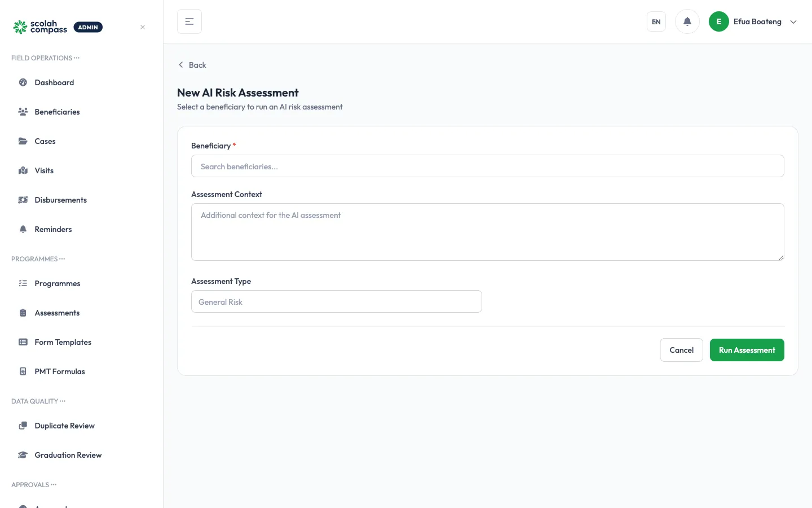This screenshot has height=508, width=812.
Task: Open the Assessment Type dropdown
Action: point(337,301)
